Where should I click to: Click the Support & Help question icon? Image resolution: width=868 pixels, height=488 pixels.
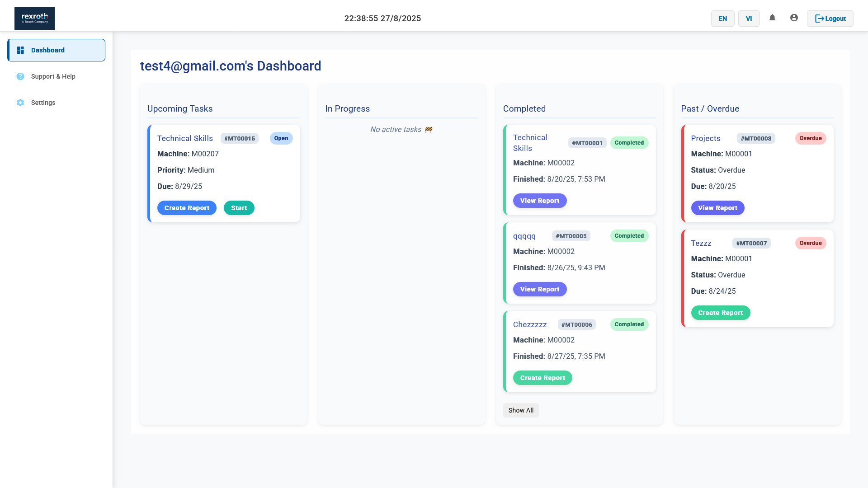tap(20, 76)
